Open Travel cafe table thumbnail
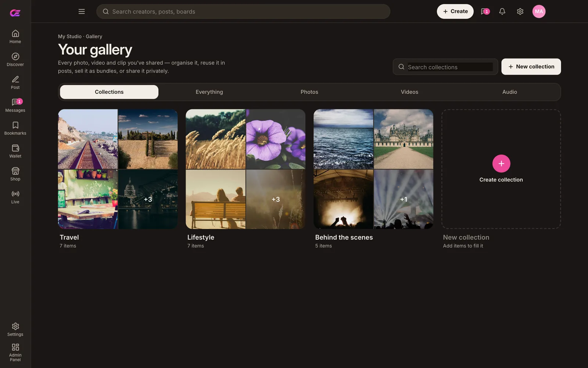This screenshot has width=588, height=368. coord(88,199)
